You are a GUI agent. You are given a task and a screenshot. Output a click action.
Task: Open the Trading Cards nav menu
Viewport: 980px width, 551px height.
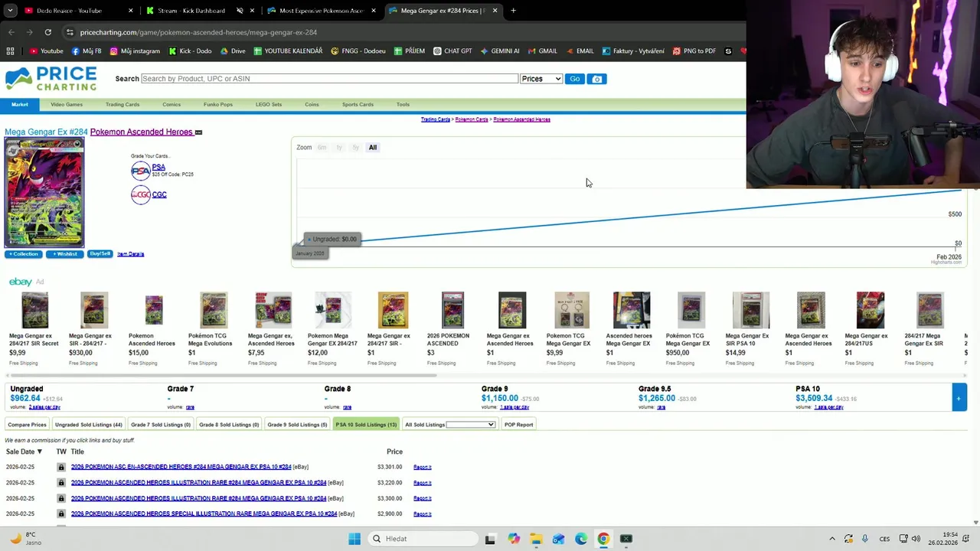(122, 105)
